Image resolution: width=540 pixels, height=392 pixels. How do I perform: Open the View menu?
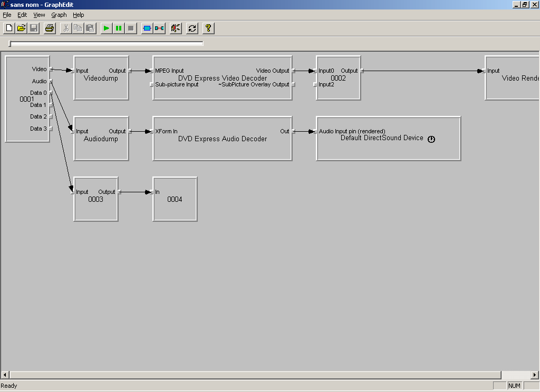click(39, 15)
